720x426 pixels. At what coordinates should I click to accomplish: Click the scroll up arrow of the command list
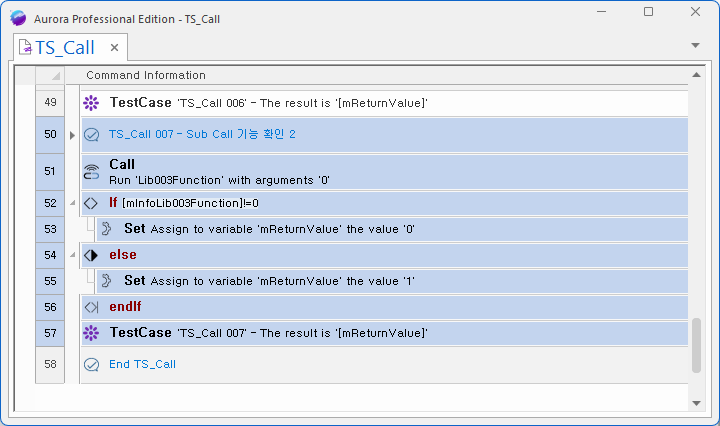coord(696,75)
